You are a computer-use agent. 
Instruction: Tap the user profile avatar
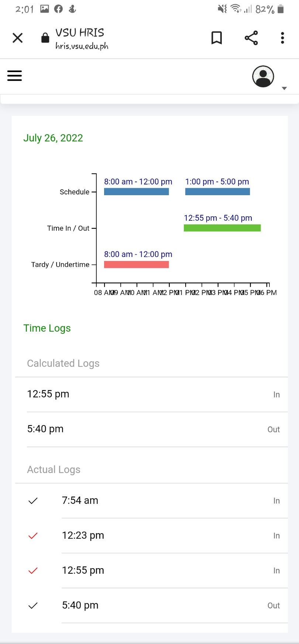coord(263,77)
